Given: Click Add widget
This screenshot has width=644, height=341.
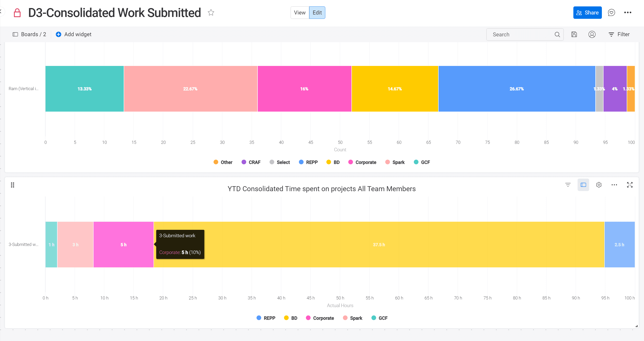Looking at the screenshot, I should pyautogui.click(x=74, y=34).
